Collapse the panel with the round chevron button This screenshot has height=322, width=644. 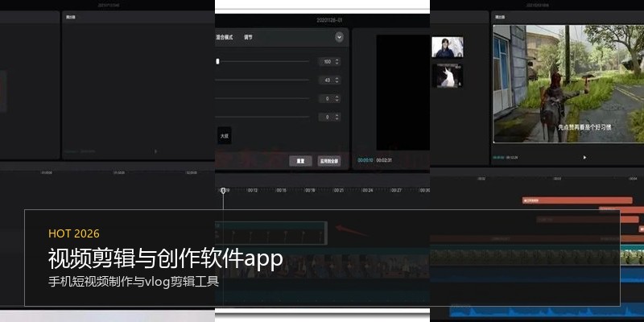(339, 37)
